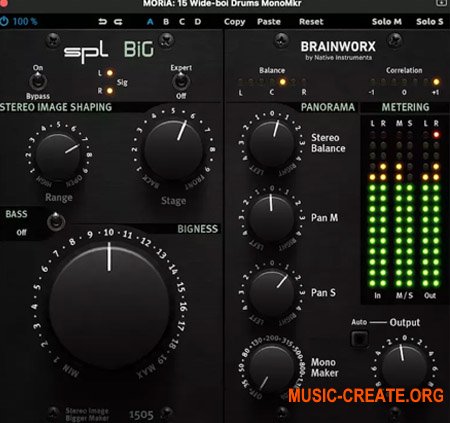
Task: Click the undo arrow icon
Action: tap(102, 22)
